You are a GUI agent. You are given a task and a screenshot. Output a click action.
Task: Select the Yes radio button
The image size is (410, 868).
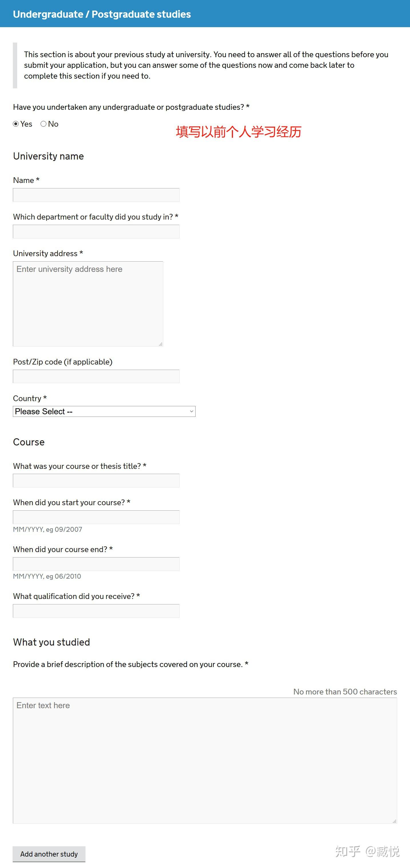[x=16, y=124]
